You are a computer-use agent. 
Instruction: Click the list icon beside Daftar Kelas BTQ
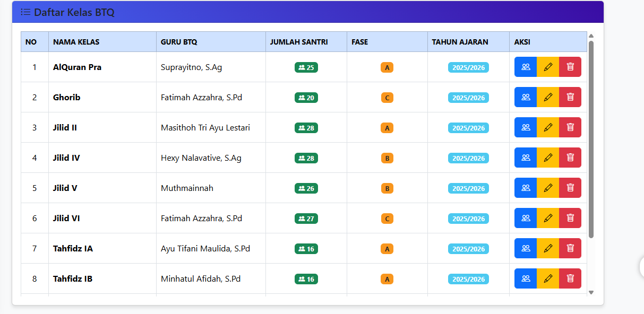point(25,12)
